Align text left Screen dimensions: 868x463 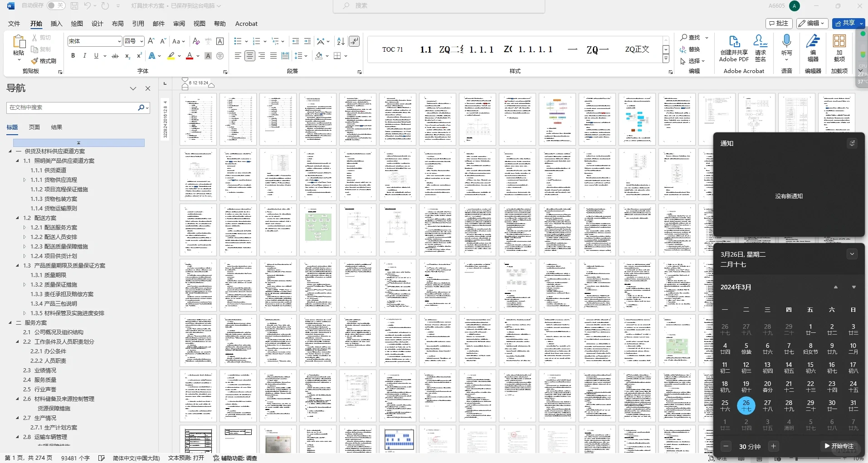(238, 56)
